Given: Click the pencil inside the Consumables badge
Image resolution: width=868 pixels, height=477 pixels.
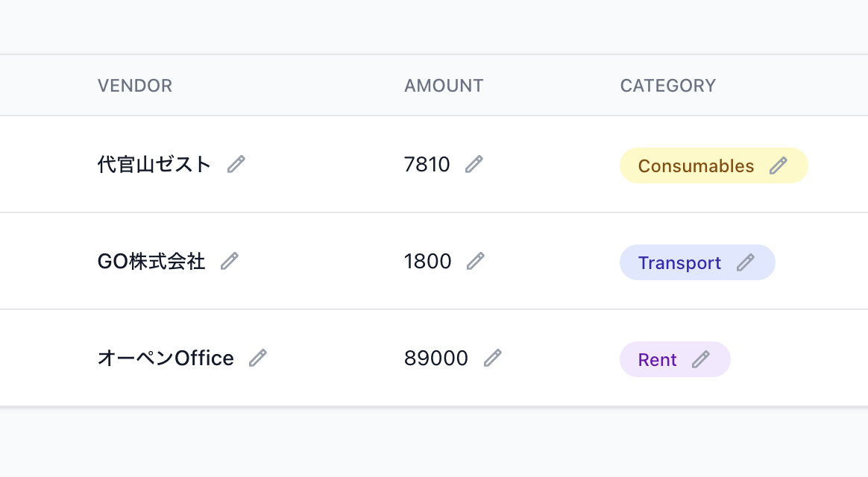Looking at the screenshot, I should (x=779, y=165).
